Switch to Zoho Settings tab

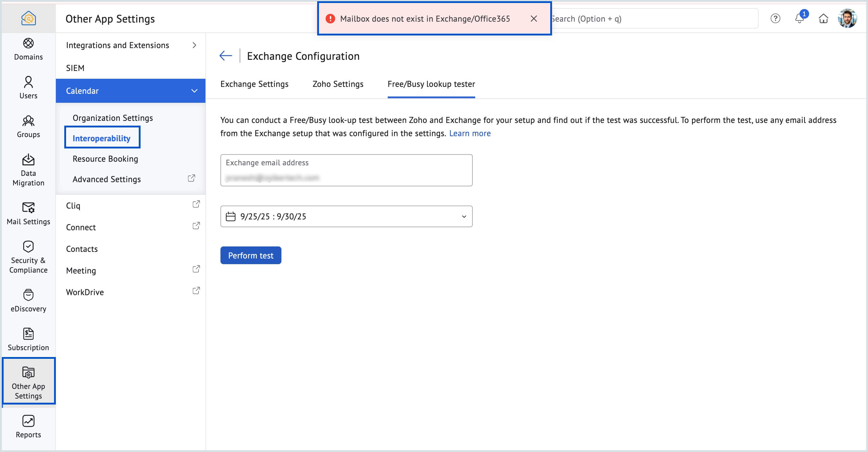(x=338, y=84)
